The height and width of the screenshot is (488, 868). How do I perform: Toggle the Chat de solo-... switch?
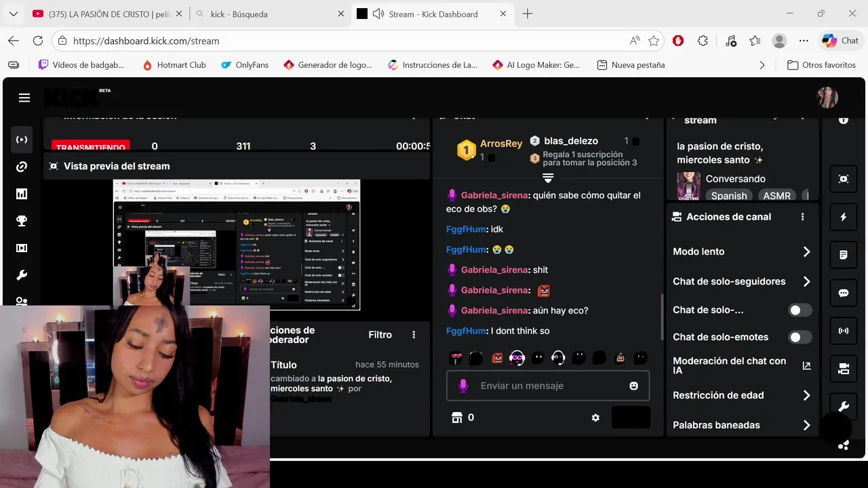(x=800, y=310)
